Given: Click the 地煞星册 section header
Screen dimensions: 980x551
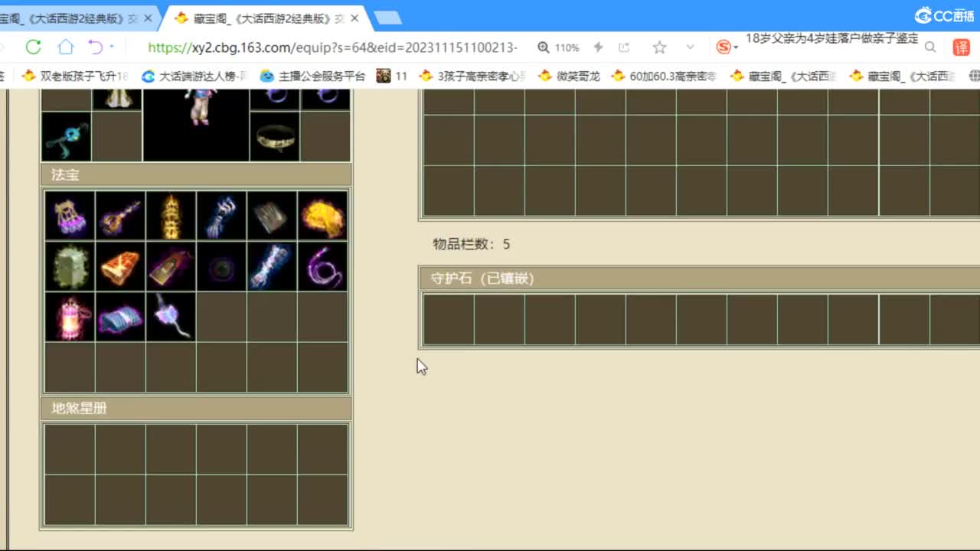Looking at the screenshot, I should (196, 409).
